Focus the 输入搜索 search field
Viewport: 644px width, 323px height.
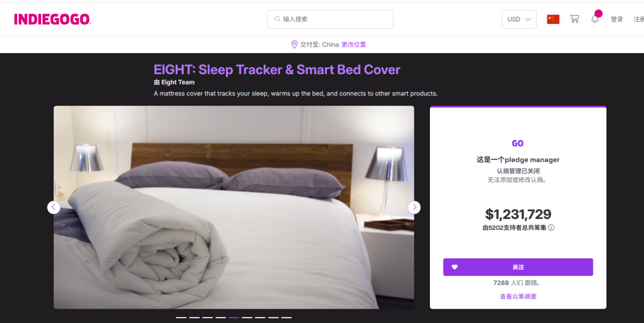pos(330,19)
